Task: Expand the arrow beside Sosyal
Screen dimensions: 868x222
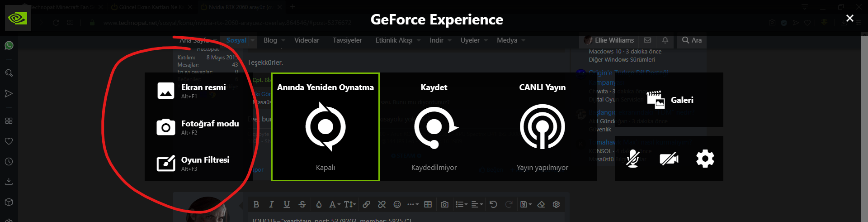Action: pos(253,40)
